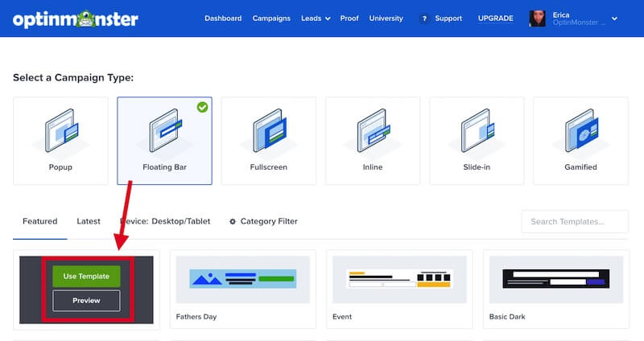
Task: Pick the Inline campaign type icon
Action: [373, 130]
